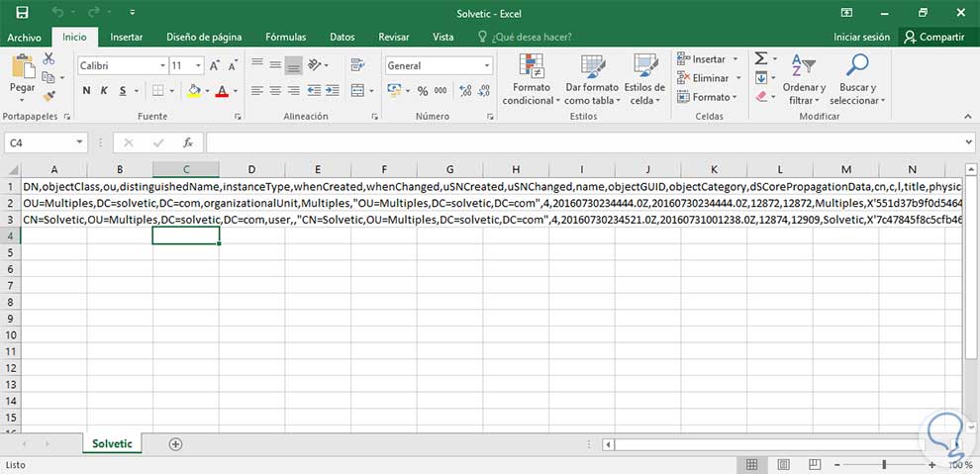Image resolution: width=980 pixels, height=474 pixels.
Task: Align text to middle icon
Action: [275, 64]
